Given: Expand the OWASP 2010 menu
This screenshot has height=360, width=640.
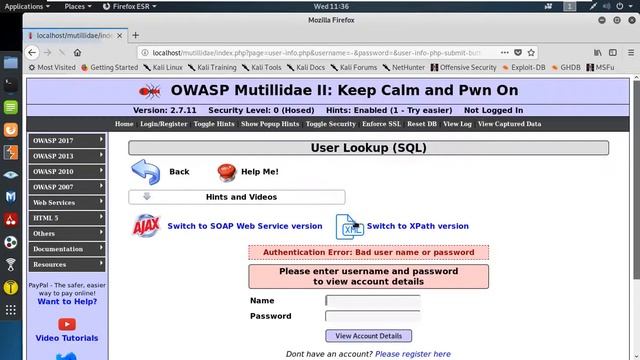Looking at the screenshot, I should (x=67, y=171).
